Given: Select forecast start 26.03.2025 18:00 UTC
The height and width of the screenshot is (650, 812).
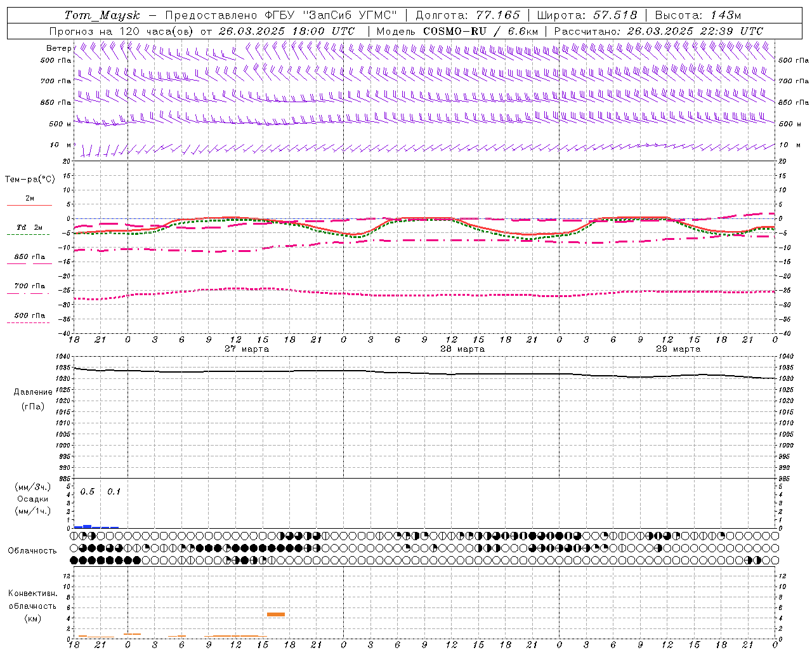Looking at the screenshot, I should tap(287, 31).
